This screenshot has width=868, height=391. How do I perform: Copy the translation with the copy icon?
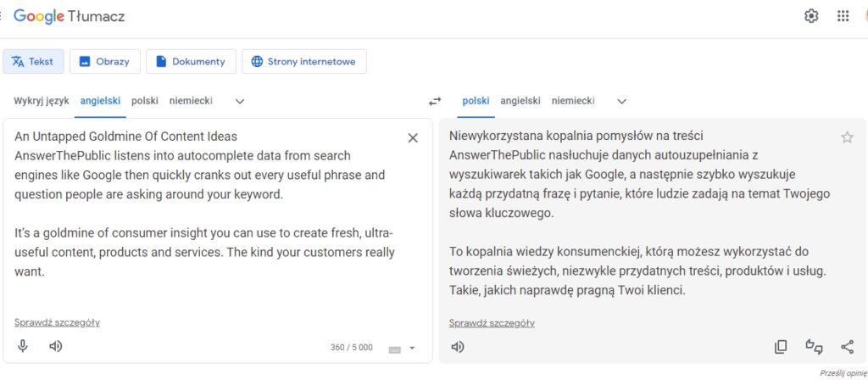click(x=781, y=347)
